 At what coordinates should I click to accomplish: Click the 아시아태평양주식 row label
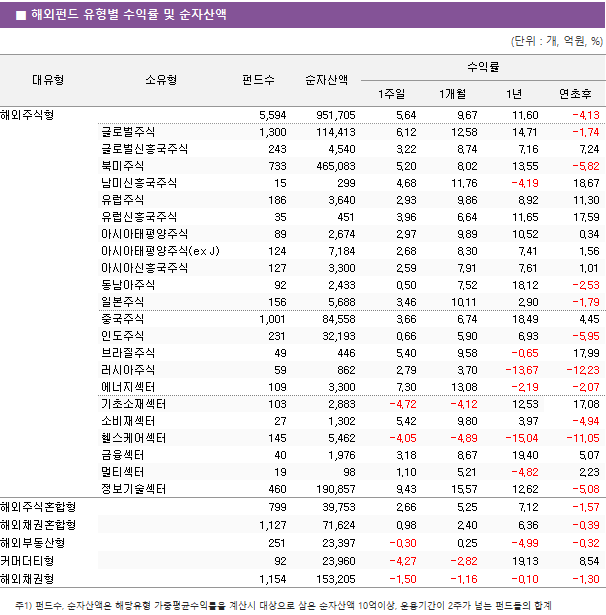tap(144, 234)
